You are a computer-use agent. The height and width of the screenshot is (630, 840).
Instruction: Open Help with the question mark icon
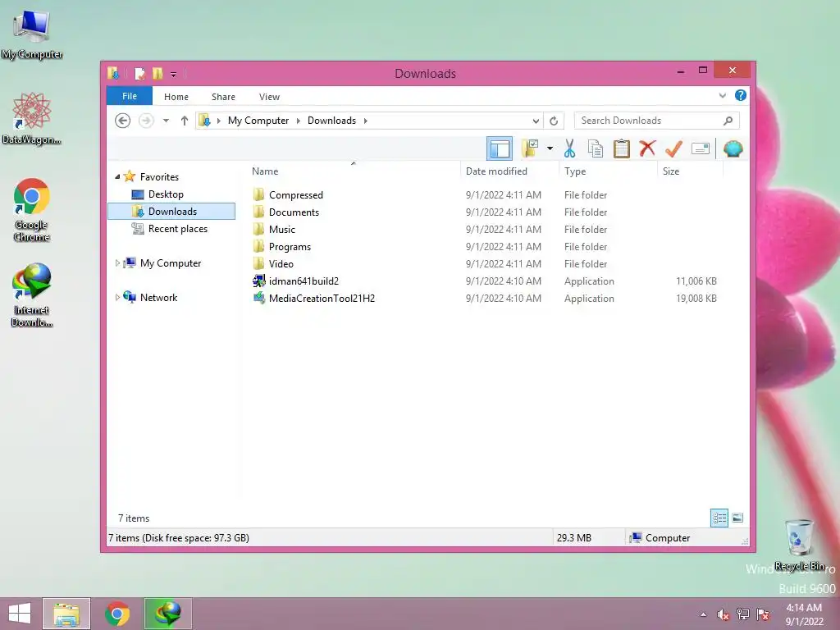(x=741, y=95)
